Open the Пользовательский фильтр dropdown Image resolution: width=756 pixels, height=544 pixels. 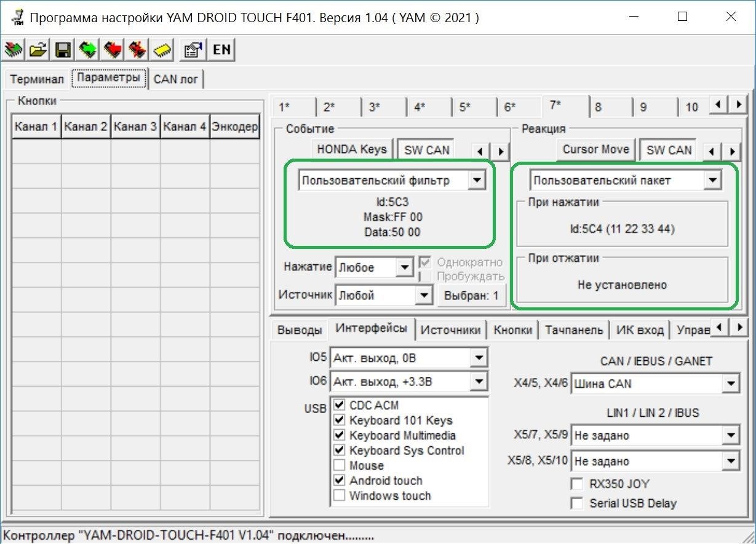click(x=476, y=181)
